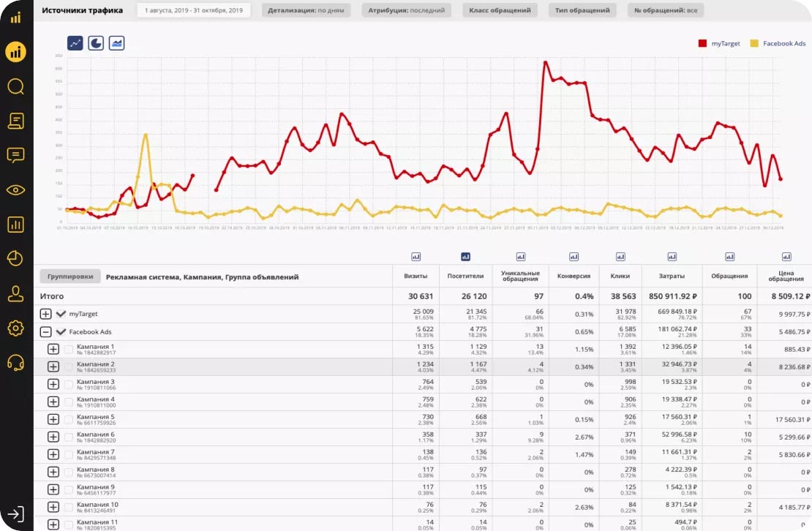Viewport: 812px width, 531px height.
Task: Click the red myTarget legend swatch
Action: click(702, 43)
